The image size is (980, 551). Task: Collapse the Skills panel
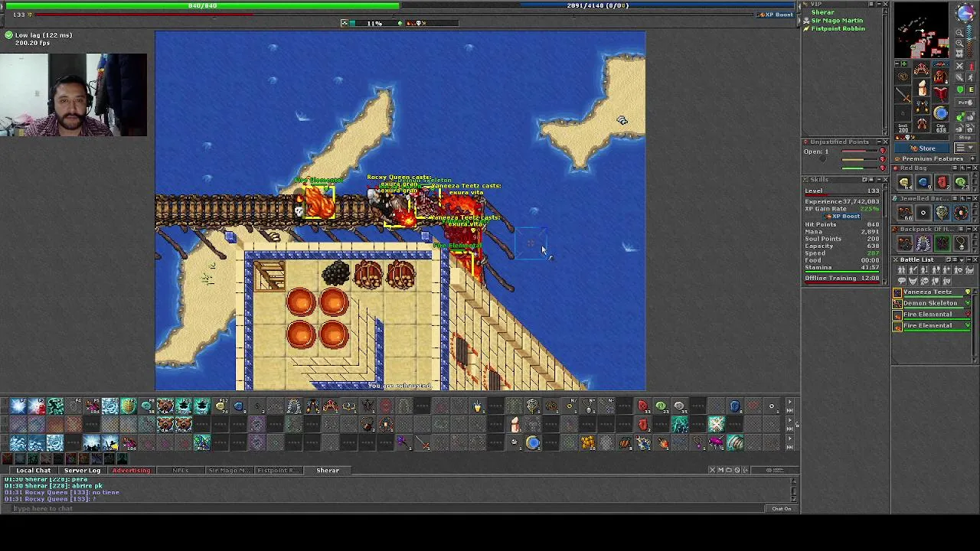[878, 180]
